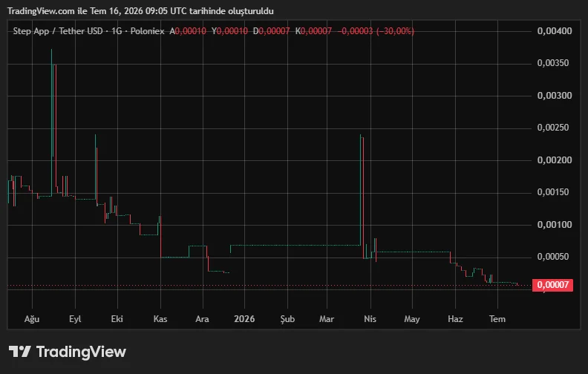Click the 0,00050 price axis label

tap(553, 257)
